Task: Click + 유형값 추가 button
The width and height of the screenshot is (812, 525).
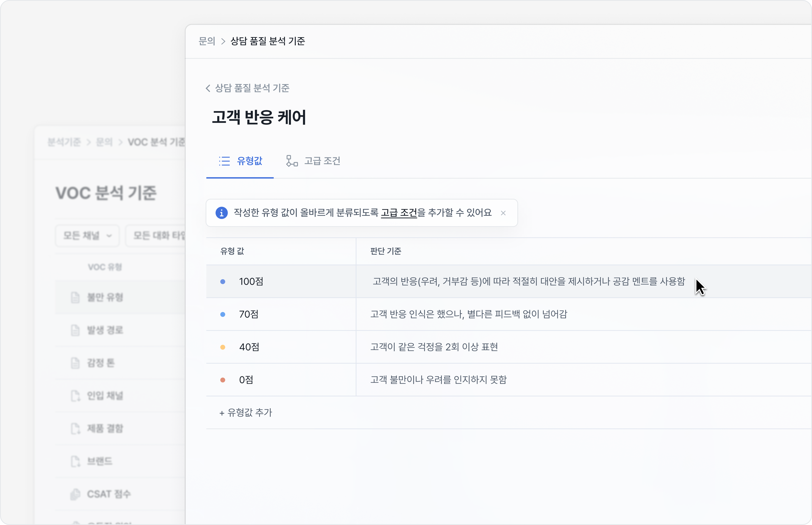Action: [x=246, y=412]
